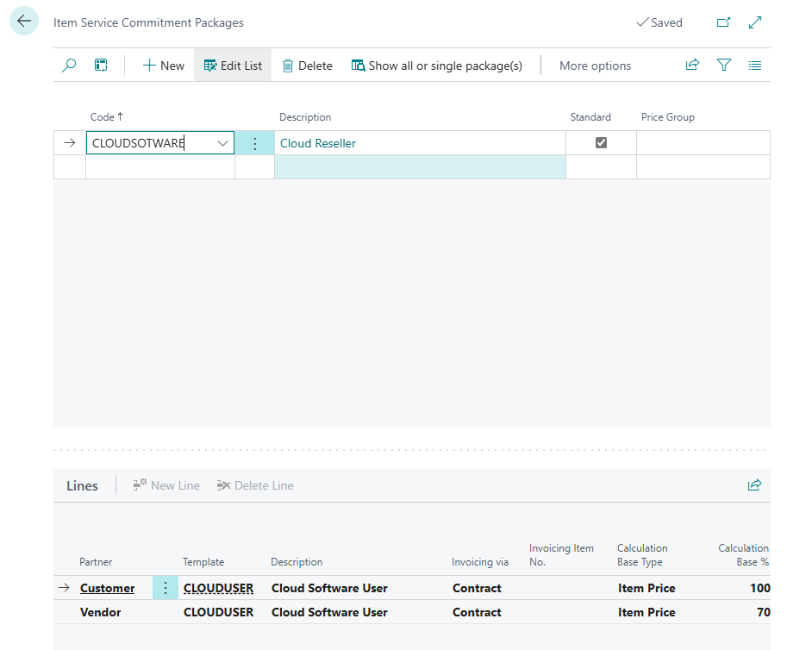
Task: Click the back arrow button
Action: click(24, 22)
